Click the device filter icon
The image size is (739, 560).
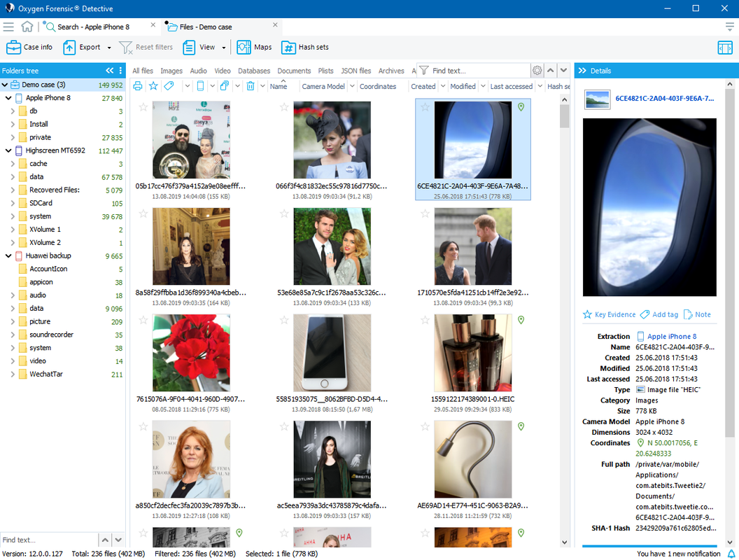pyautogui.click(x=200, y=86)
